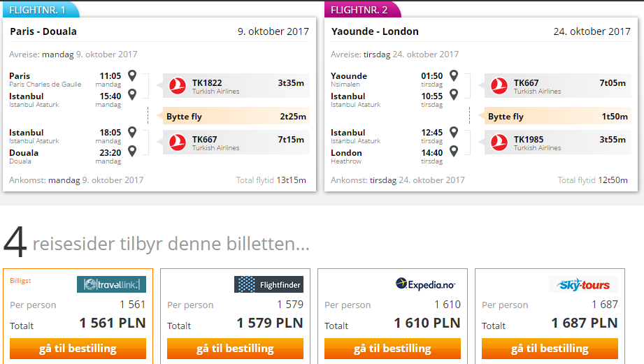This screenshot has width=644, height=364.
Task: Open the Flightfinder logo
Action: [269, 284]
